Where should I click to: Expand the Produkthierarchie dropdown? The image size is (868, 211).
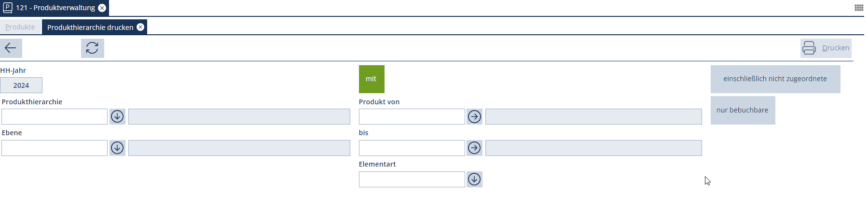(117, 117)
